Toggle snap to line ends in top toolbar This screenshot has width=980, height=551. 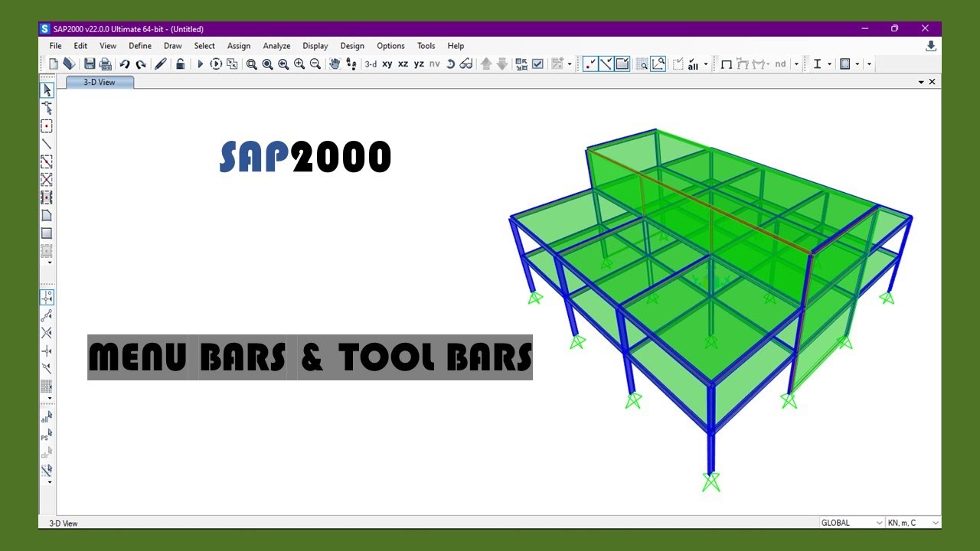coord(606,64)
